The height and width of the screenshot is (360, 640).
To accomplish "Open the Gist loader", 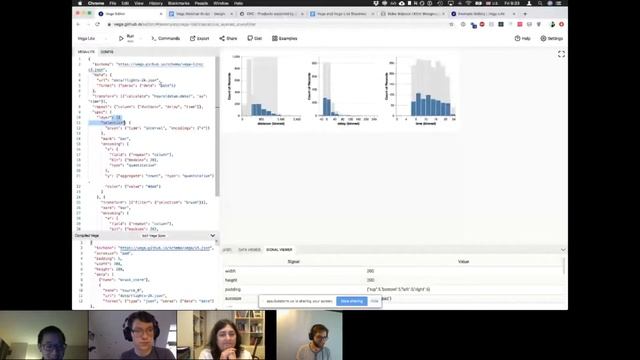I will coord(254,38).
